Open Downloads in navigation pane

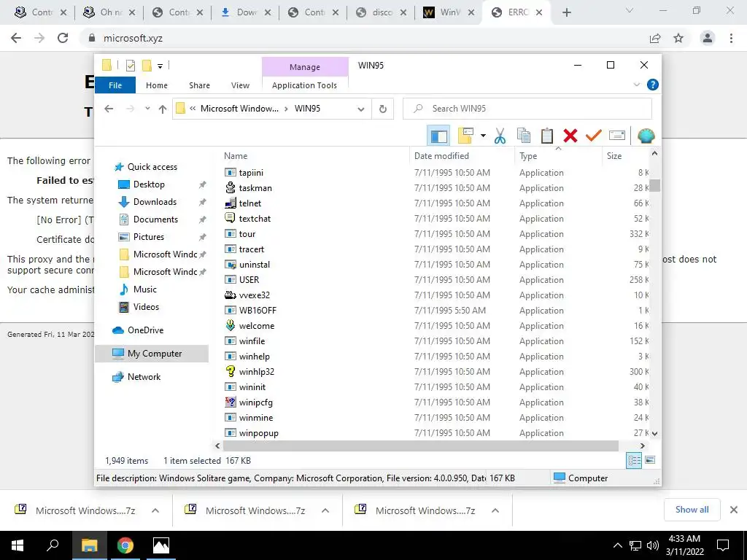pos(155,202)
